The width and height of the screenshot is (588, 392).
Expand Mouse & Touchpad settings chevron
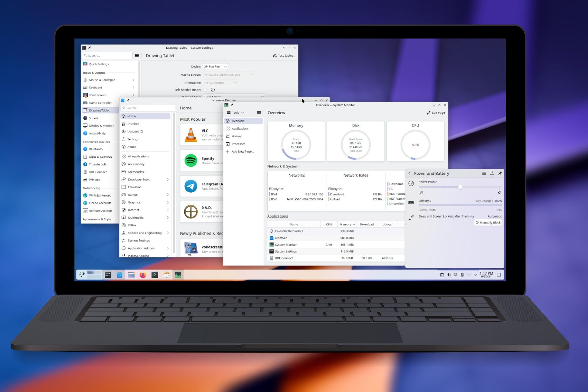(x=133, y=80)
